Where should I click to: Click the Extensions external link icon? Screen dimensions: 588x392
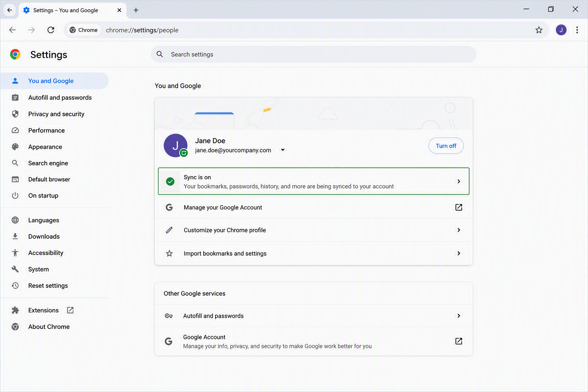[70, 310]
